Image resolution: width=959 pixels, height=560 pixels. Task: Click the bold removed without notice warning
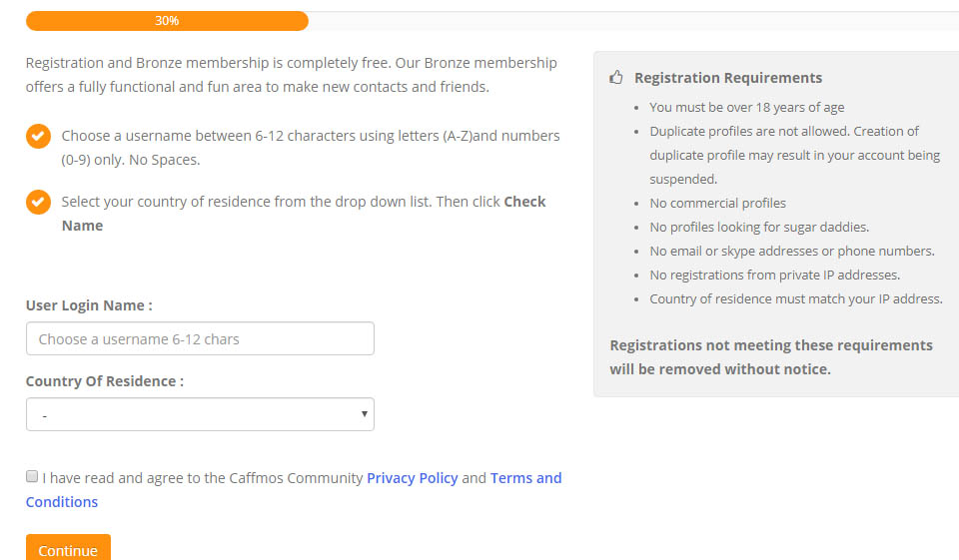click(719, 369)
